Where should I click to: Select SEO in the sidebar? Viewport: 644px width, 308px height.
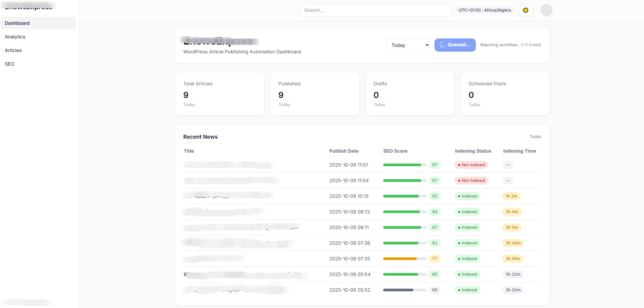tap(10, 64)
